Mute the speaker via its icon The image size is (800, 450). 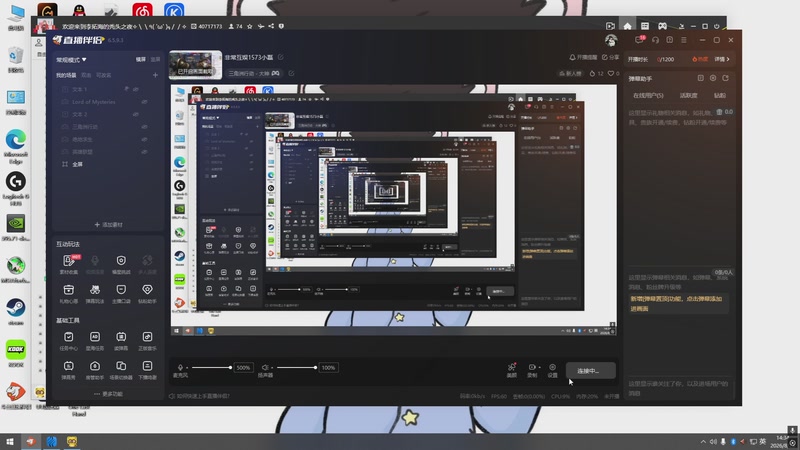265,367
